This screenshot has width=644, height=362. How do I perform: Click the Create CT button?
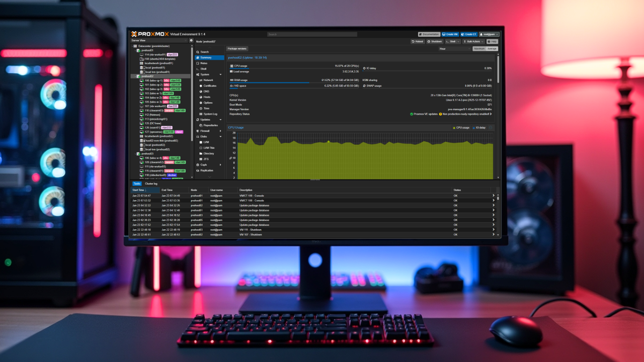(469, 34)
